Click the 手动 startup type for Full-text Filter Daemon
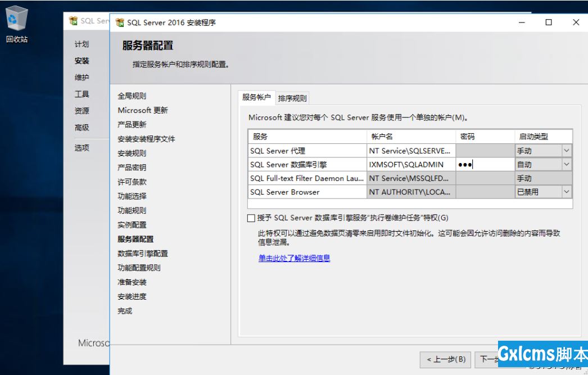 point(544,178)
